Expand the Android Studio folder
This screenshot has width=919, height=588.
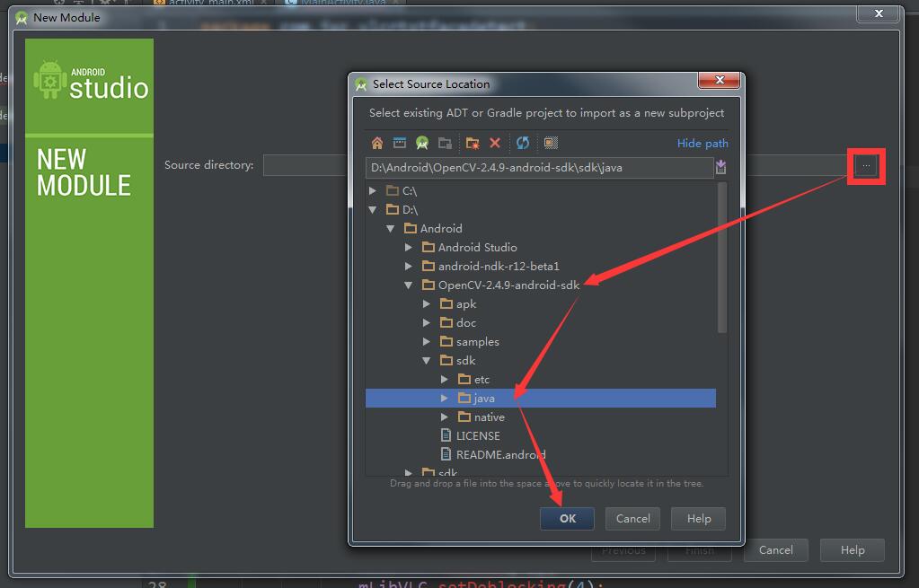(x=409, y=247)
